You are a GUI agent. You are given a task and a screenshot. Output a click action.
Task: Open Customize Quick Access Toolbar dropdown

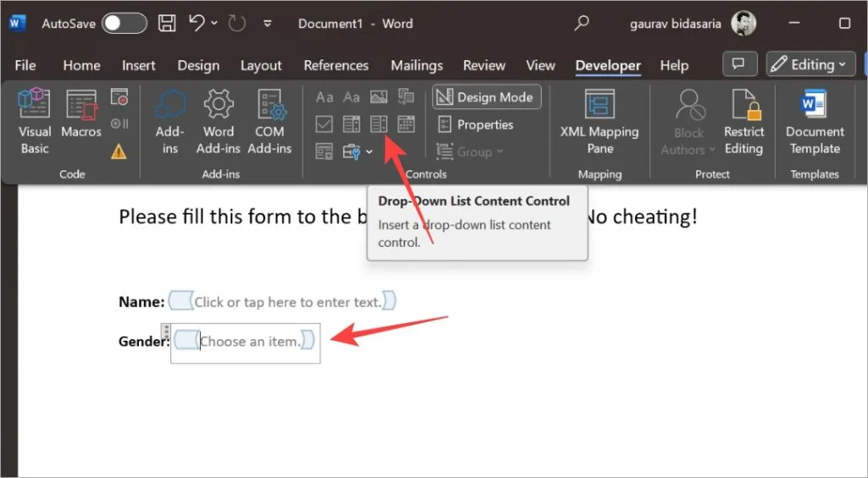(267, 24)
